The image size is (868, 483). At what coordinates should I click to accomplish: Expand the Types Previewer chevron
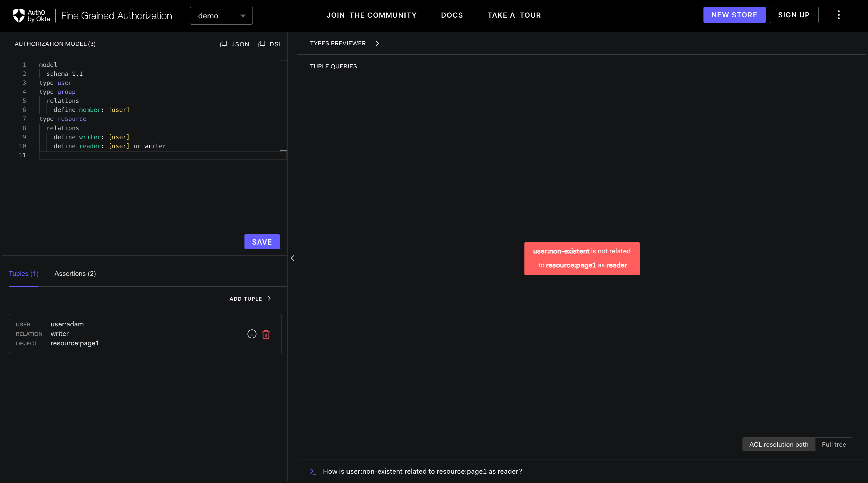click(377, 43)
